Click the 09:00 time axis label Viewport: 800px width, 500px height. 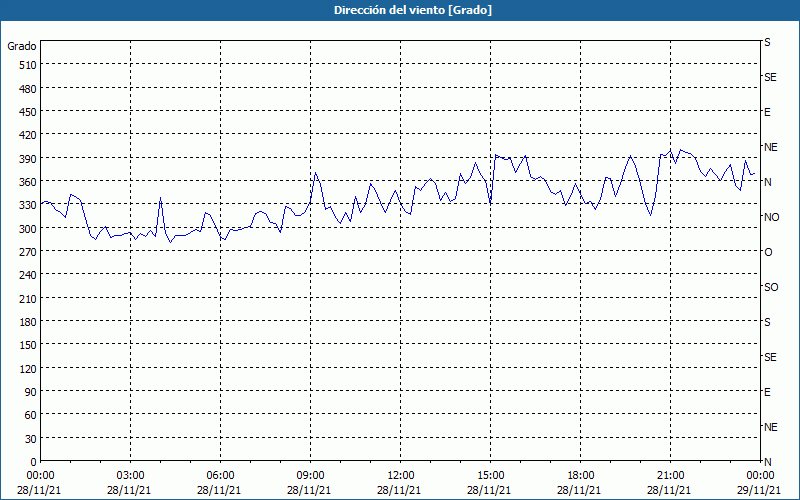coord(310,476)
